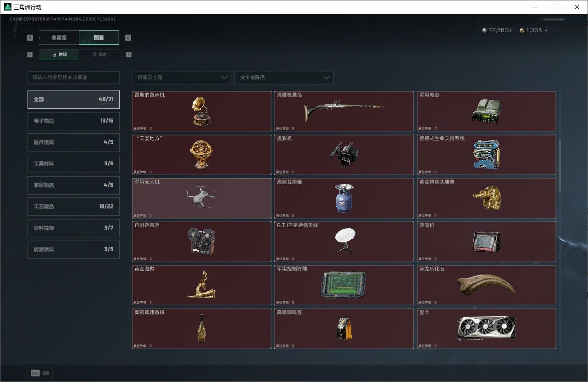Click the 三角洲行动 app icon in title bar
The image size is (588, 382).
(x=7, y=7)
